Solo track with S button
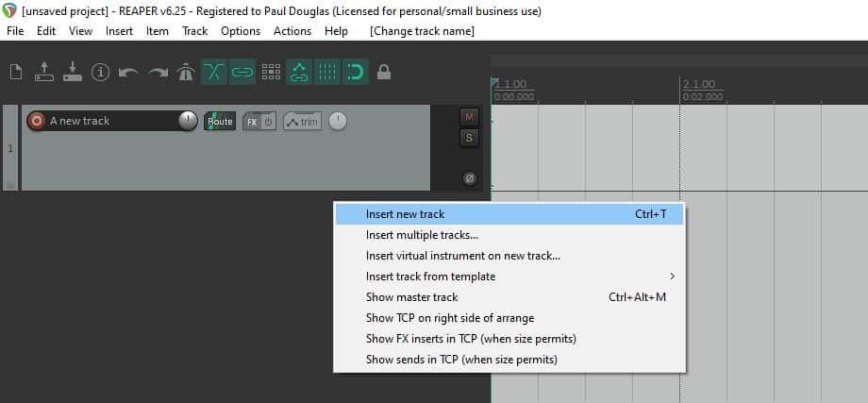The height and width of the screenshot is (403, 868). tap(469, 138)
